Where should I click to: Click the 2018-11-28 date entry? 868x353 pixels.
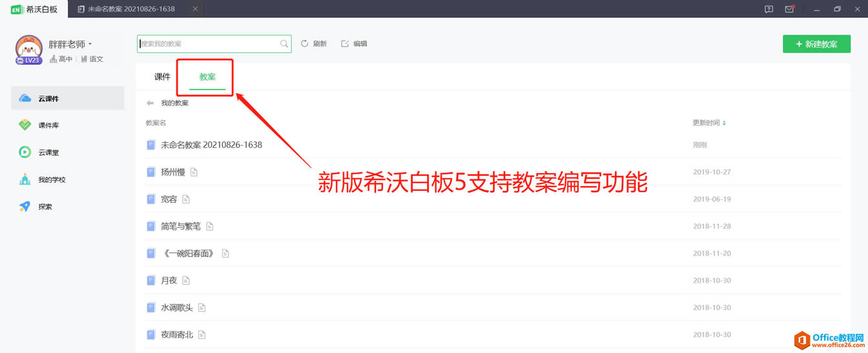[712, 227]
